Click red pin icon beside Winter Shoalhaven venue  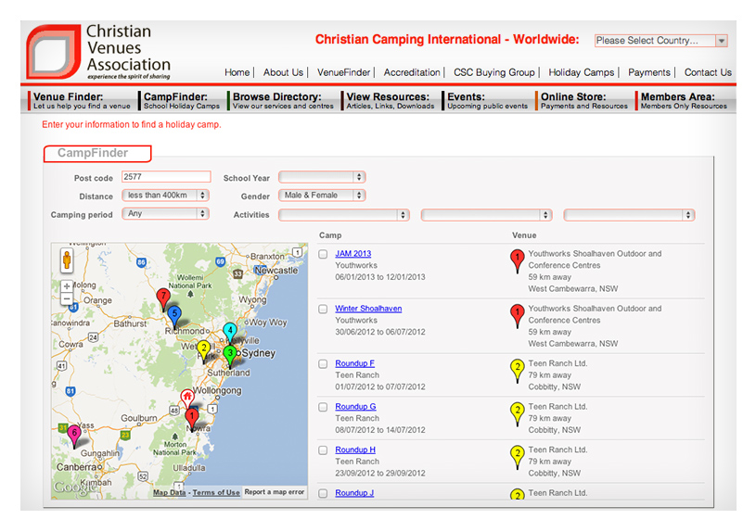[x=518, y=316]
